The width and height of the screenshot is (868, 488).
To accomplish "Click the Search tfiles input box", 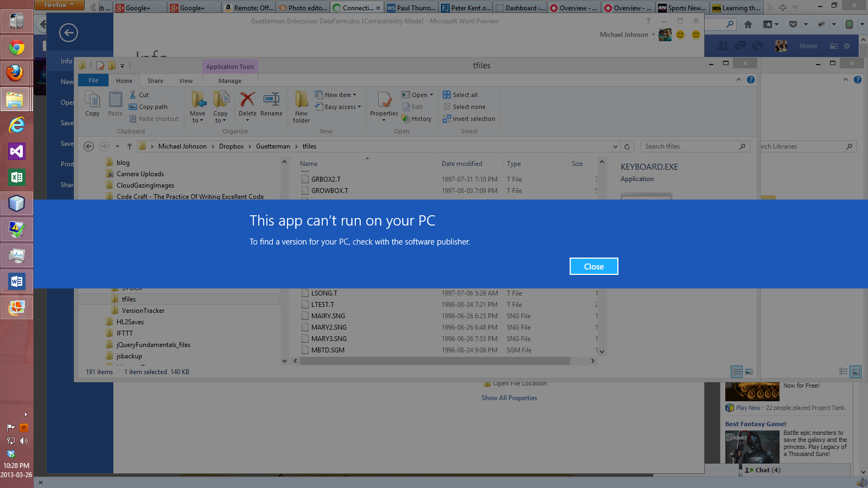I will 690,146.
